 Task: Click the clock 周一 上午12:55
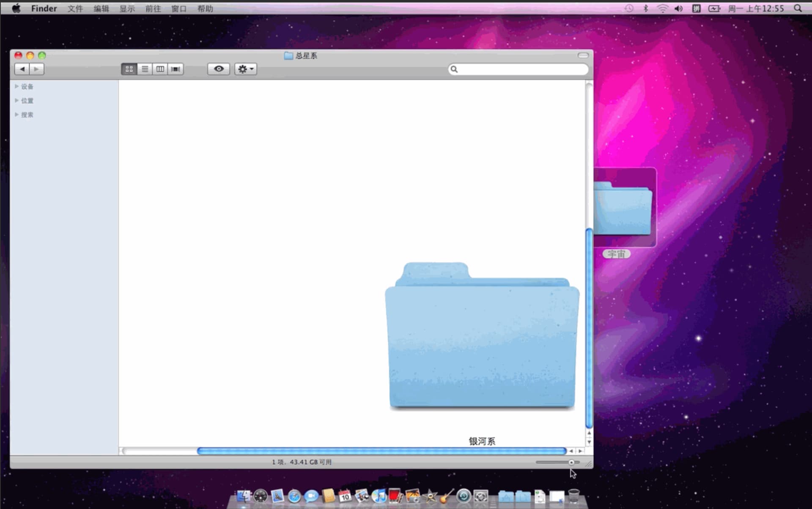(x=756, y=8)
